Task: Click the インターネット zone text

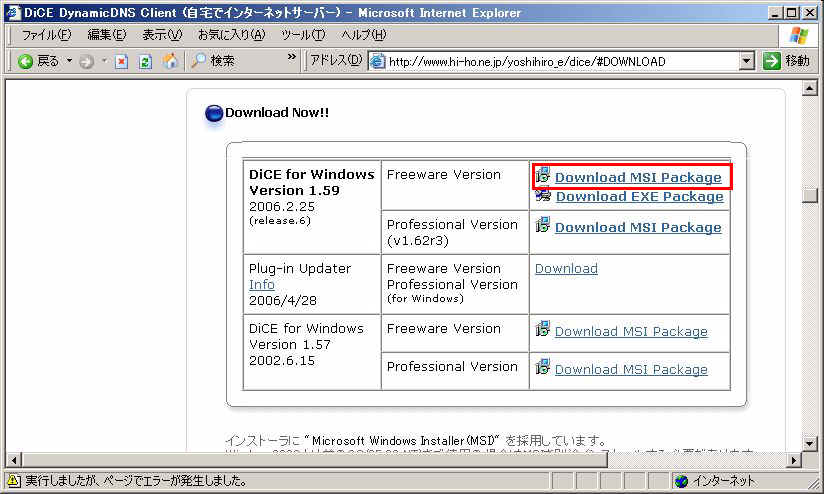Action: tap(723, 481)
